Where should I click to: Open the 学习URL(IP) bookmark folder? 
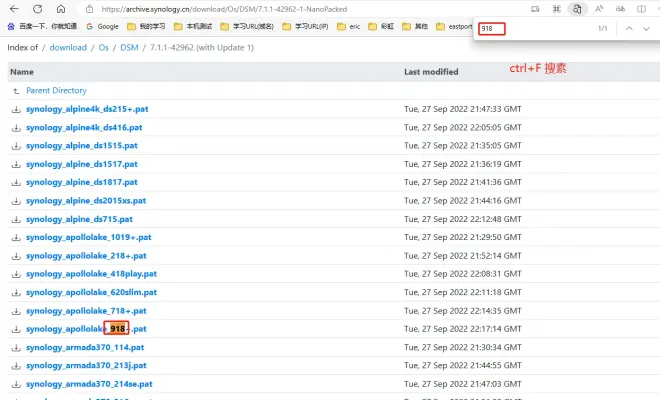(305, 26)
